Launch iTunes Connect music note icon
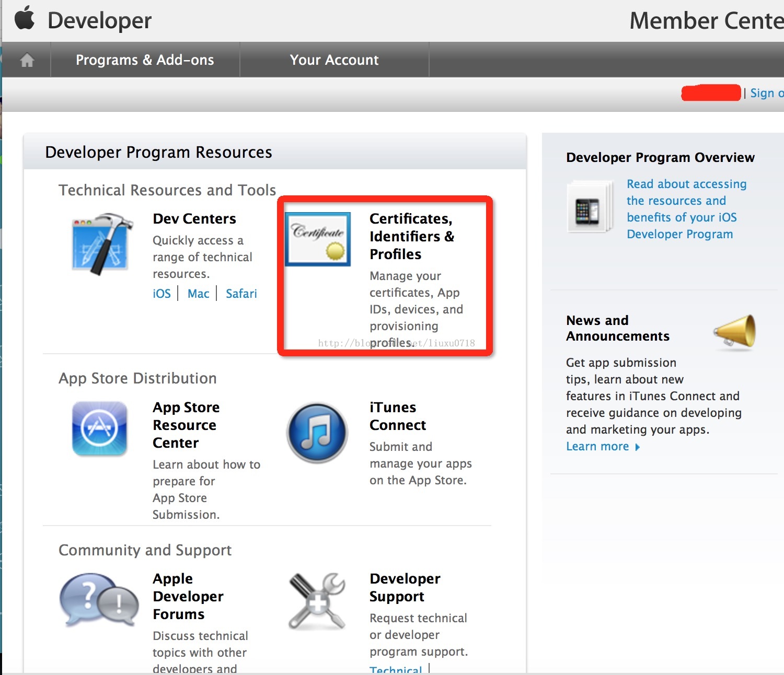Image resolution: width=784 pixels, height=675 pixels. pyautogui.click(x=317, y=433)
